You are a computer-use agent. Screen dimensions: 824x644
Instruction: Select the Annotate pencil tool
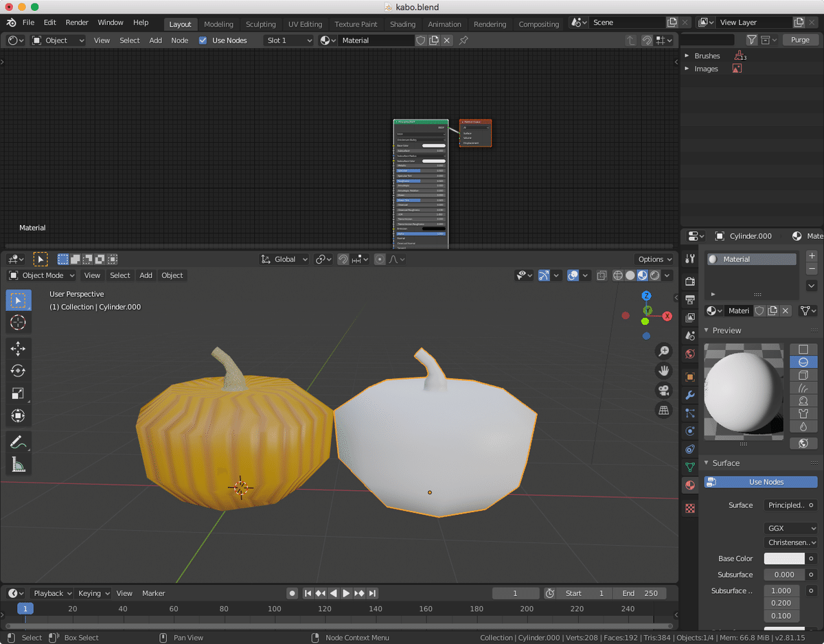[x=18, y=442]
